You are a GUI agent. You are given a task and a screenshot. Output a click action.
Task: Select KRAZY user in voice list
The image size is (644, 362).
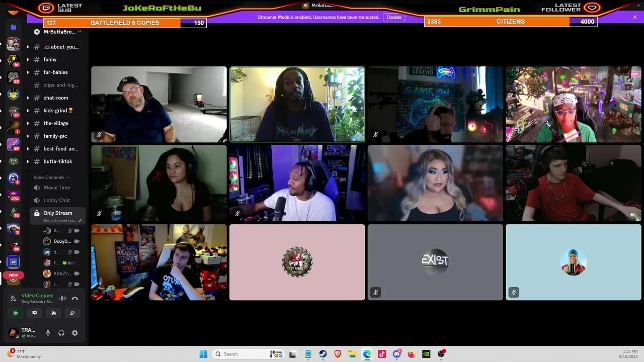coord(62,274)
